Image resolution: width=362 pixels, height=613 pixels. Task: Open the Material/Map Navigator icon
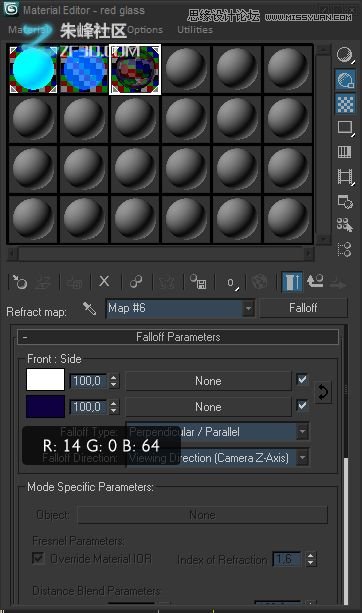[x=345, y=249]
